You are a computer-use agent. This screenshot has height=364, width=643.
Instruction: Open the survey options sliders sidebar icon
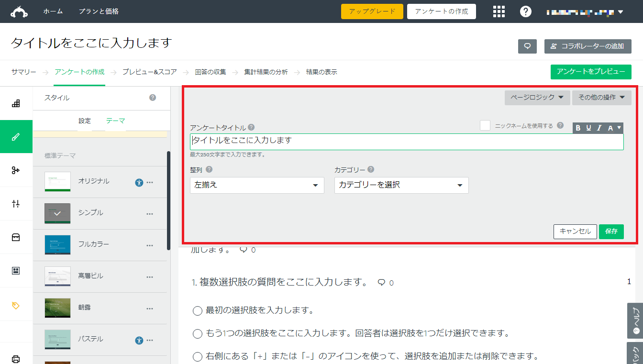16,203
